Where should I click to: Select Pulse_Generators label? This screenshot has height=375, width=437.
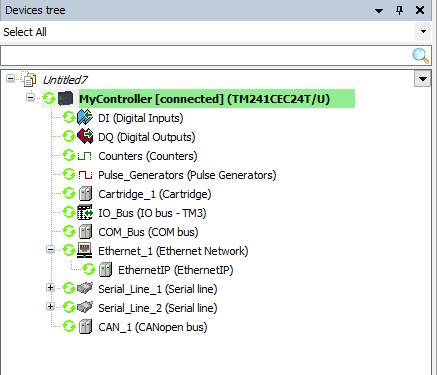[x=187, y=175]
